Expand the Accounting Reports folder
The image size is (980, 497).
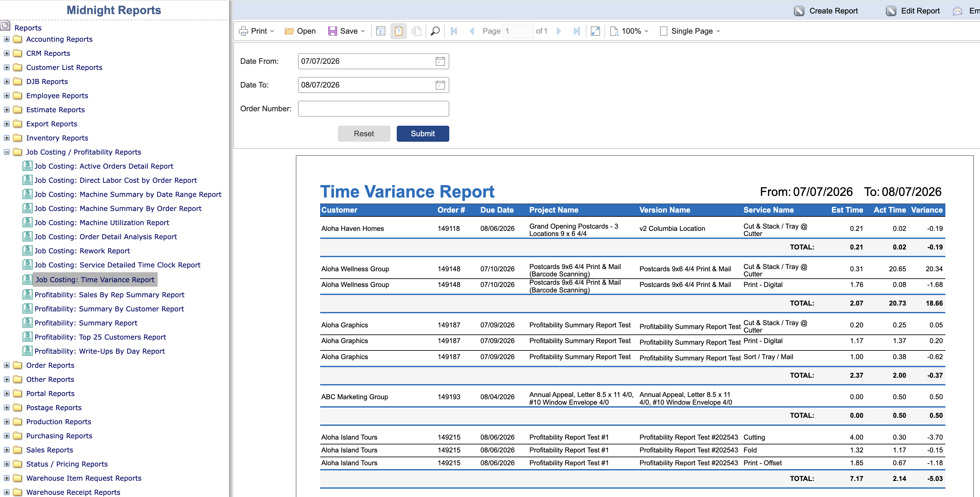(6, 39)
